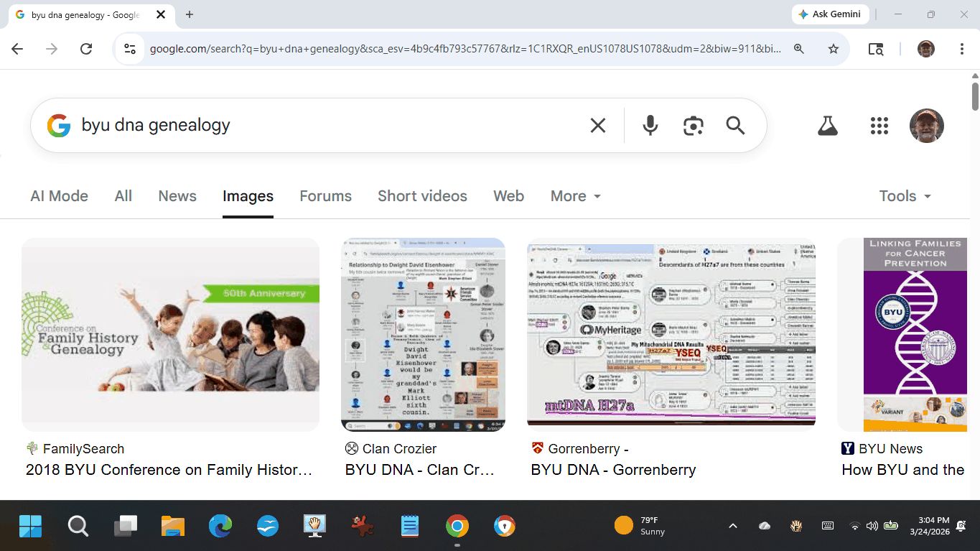Open the FamilySearch conference image thumbnail
Screen dimensions: 980x551
pos(170,334)
